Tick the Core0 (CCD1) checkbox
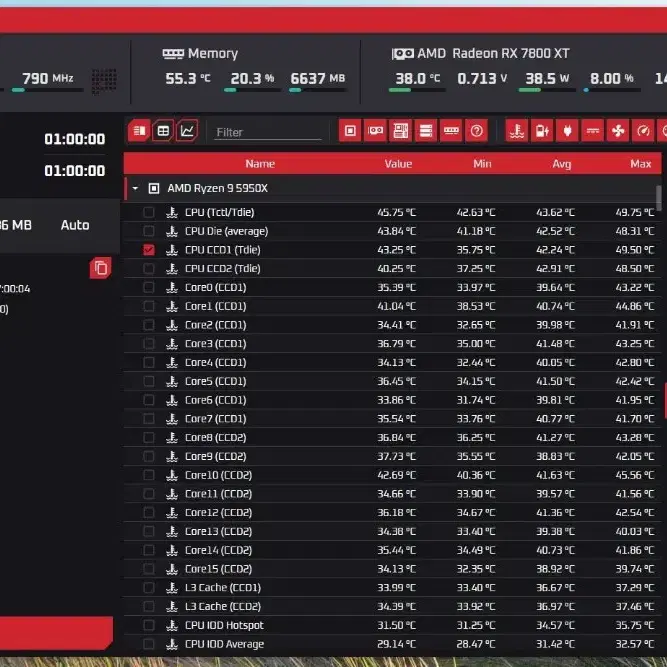 point(149,288)
